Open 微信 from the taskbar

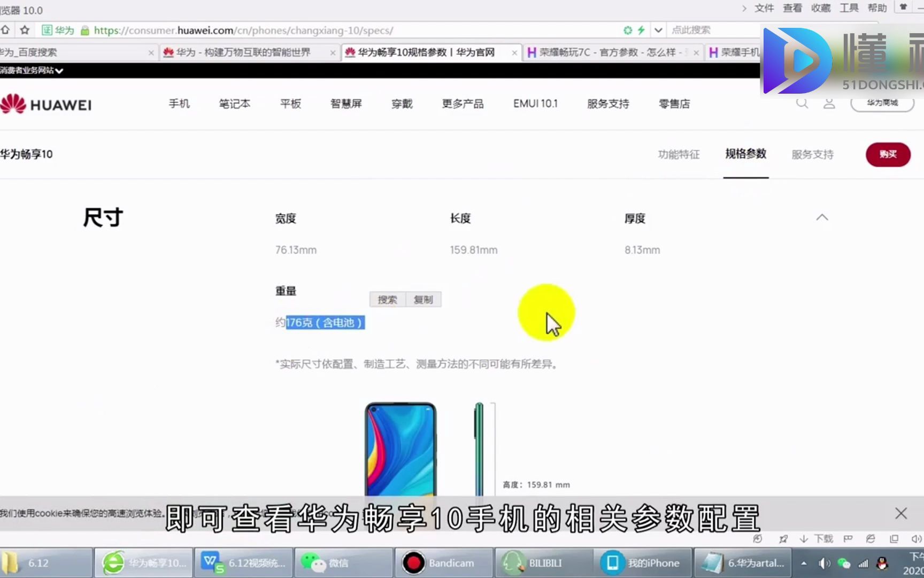(x=343, y=563)
